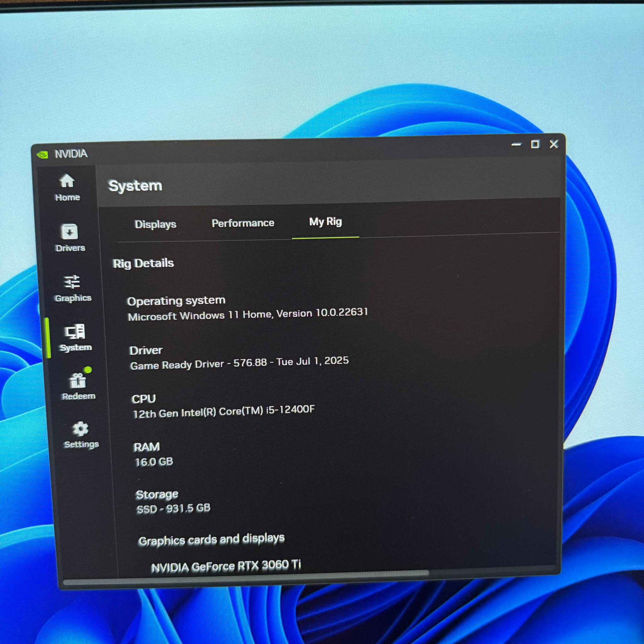Maximize the NVIDIA app window
This screenshot has width=644, height=644.
535,144
